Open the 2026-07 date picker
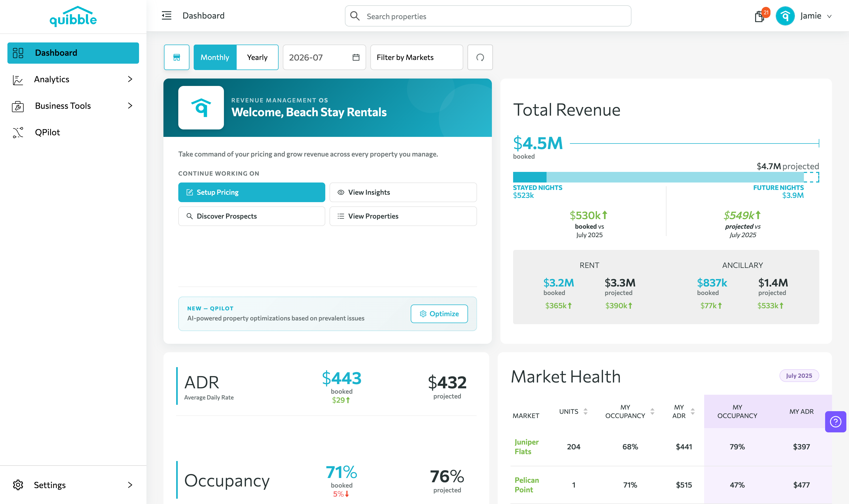The image size is (849, 504). coord(324,57)
